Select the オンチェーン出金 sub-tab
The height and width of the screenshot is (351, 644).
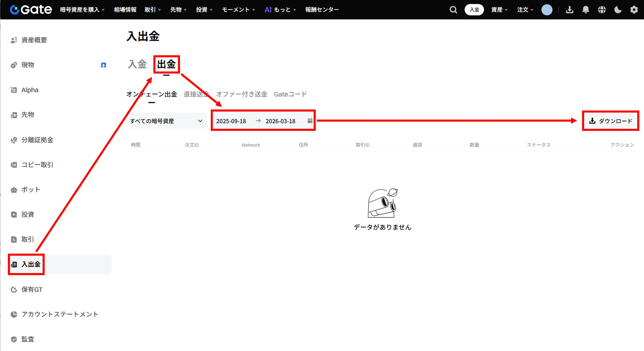tap(151, 94)
